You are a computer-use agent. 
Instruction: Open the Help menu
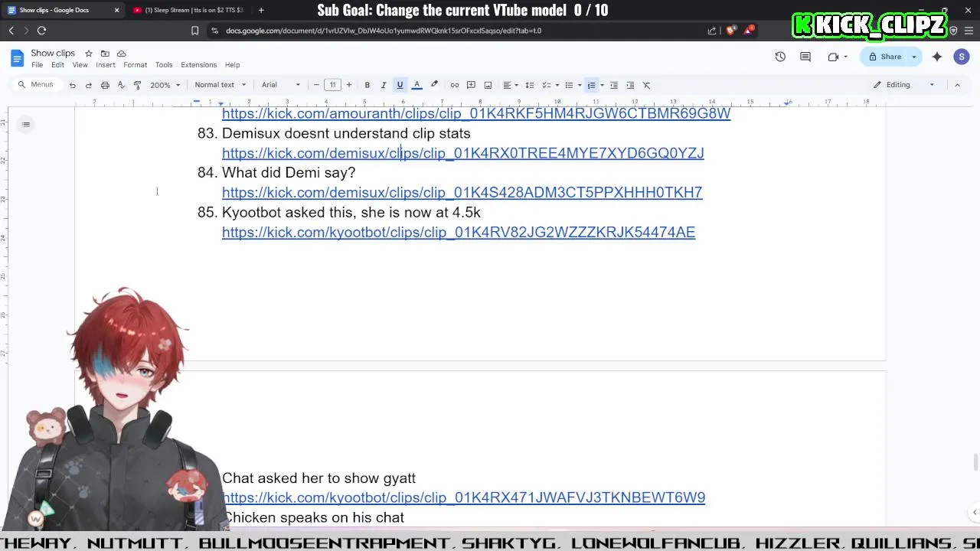(x=232, y=65)
